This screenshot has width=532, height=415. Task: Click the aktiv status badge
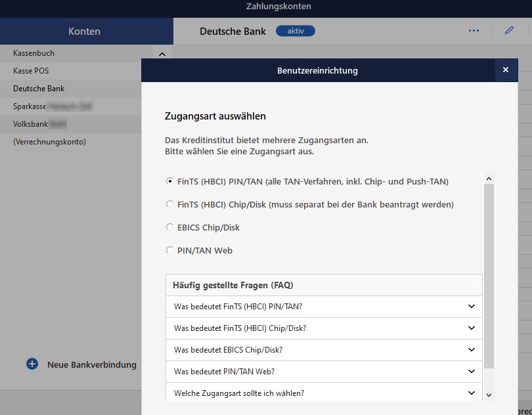pyautogui.click(x=296, y=31)
